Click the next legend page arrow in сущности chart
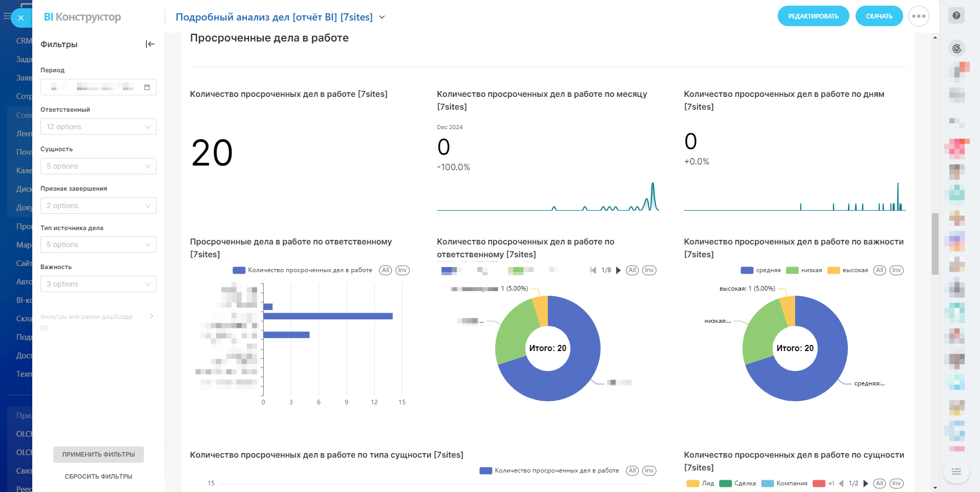Screen dimensions: 980x492 [x=866, y=483]
